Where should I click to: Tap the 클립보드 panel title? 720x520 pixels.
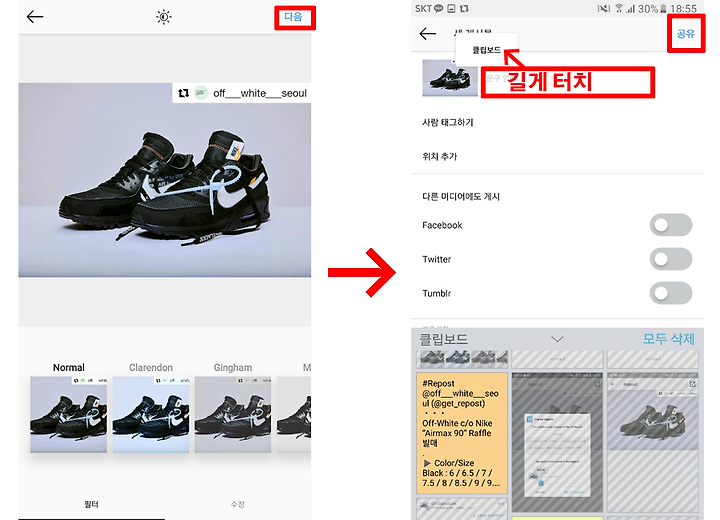coord(443,339)
